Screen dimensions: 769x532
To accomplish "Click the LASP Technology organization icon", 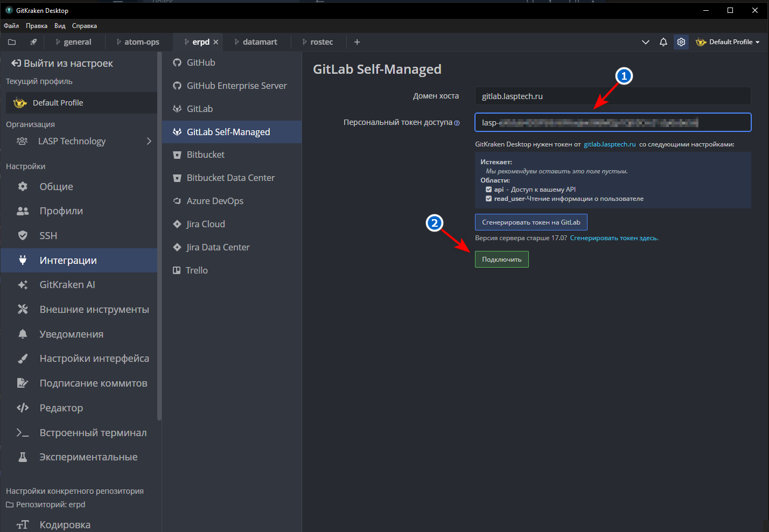I will coord(22,141).
